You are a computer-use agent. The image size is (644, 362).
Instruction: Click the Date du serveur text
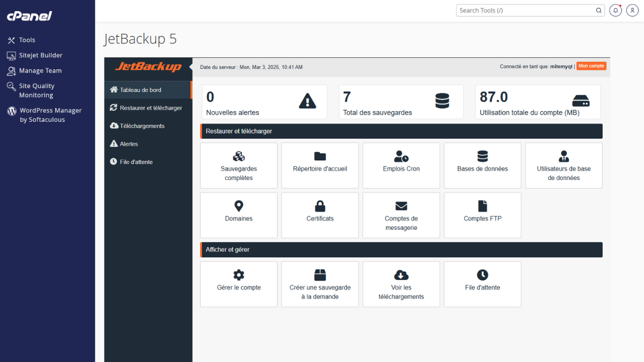pyautogui.click(x=252, y=67)
